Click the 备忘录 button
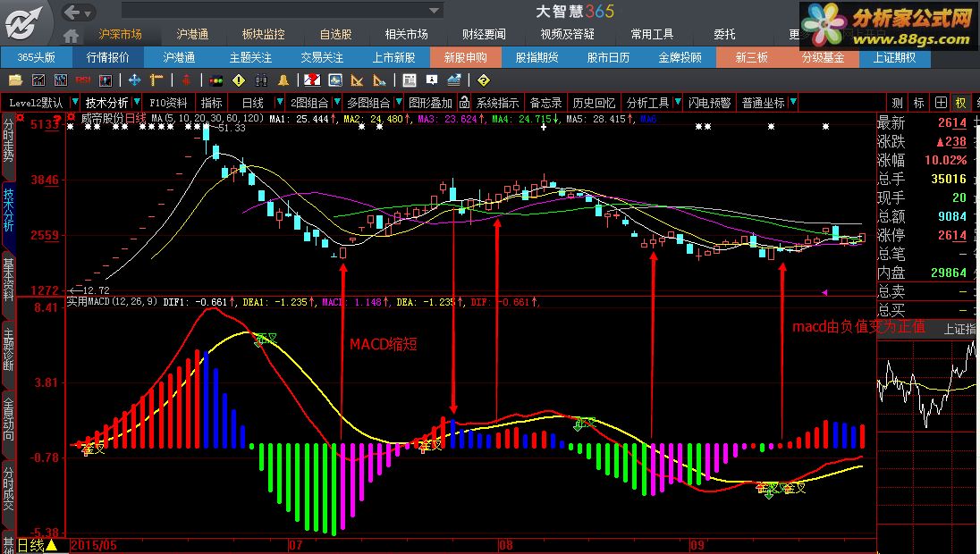The width and height of the screenshot is (980, 554). coord(545,103)
